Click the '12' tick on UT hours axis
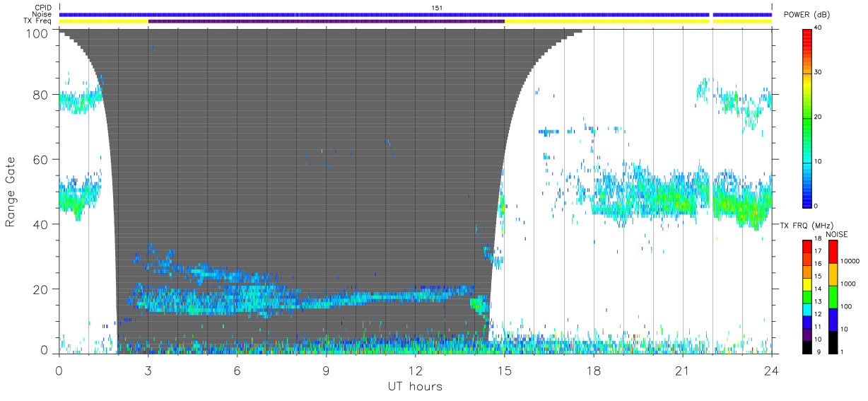 (x=416, y=370)
